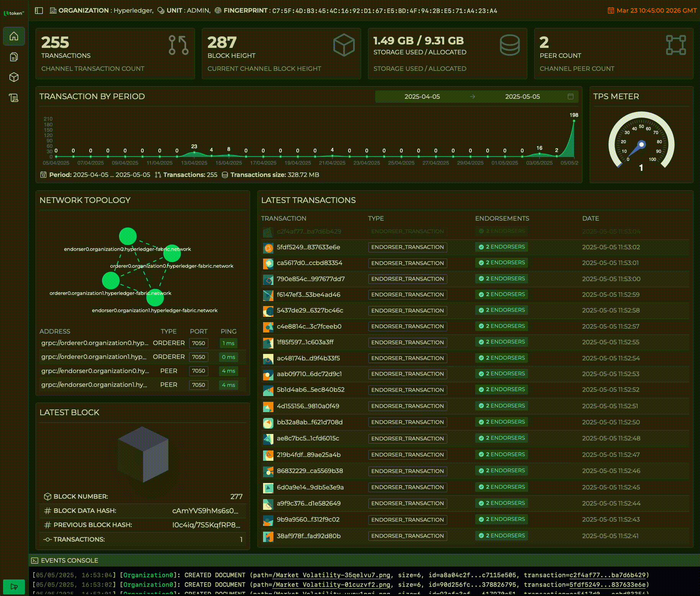
Task: Toggle the sidebar panel icon in header
Action: pyautogui.click(x=39, y=11)
